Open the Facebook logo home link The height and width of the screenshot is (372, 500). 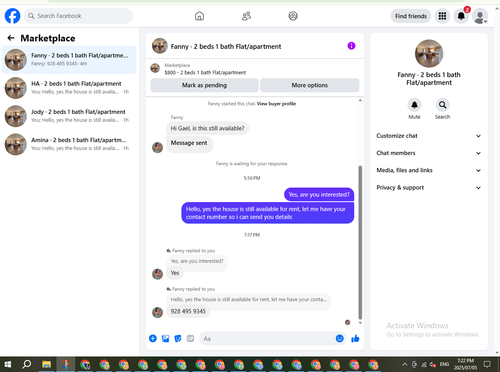pyautogui.click(x=12, y=16)
